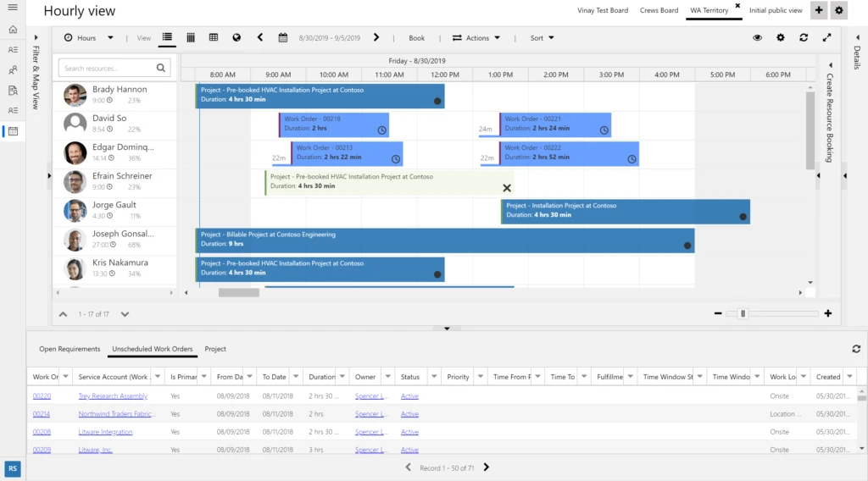
Task: Adjust the zoom level slider
Action: (x=743, y=313)
